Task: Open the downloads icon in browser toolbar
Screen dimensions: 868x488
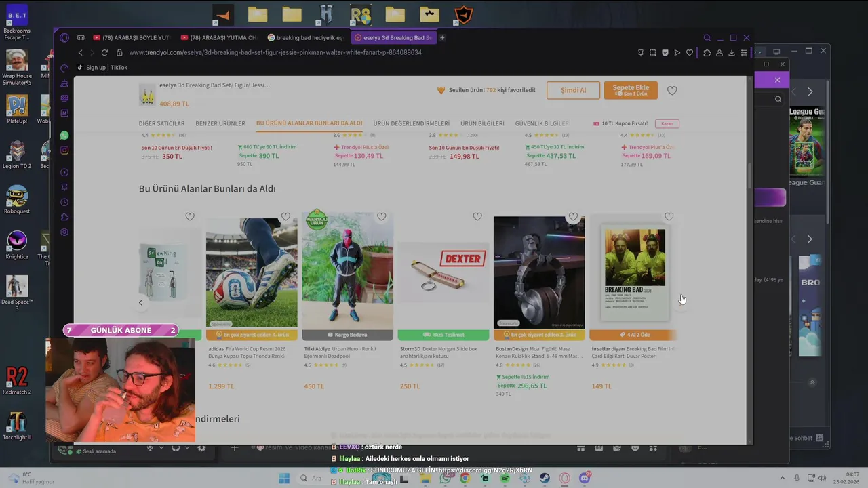Action: click(x=732, y=52)
